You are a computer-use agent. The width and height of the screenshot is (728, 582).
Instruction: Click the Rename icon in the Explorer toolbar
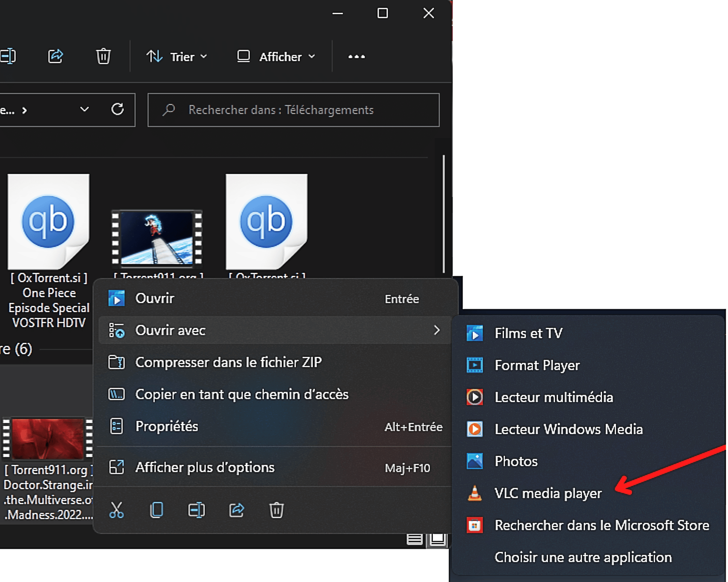[x=8, y=56]
